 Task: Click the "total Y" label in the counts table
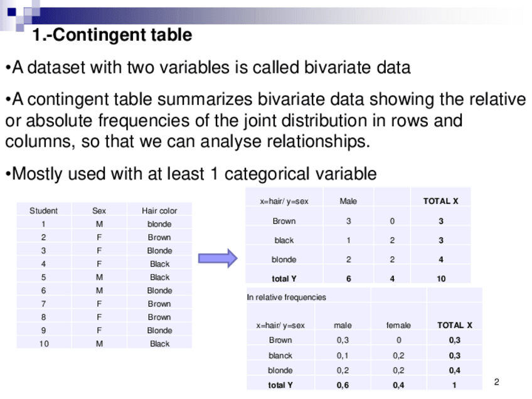point(284,279)
